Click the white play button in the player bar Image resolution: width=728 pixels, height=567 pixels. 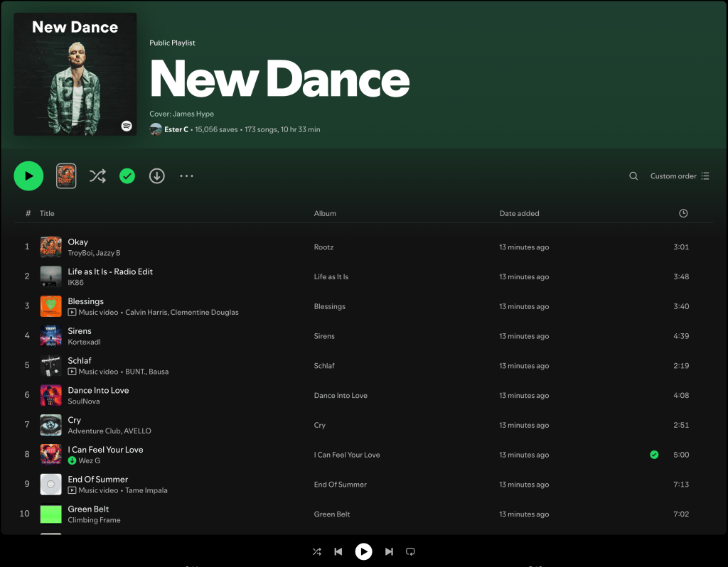coord(363,551)
